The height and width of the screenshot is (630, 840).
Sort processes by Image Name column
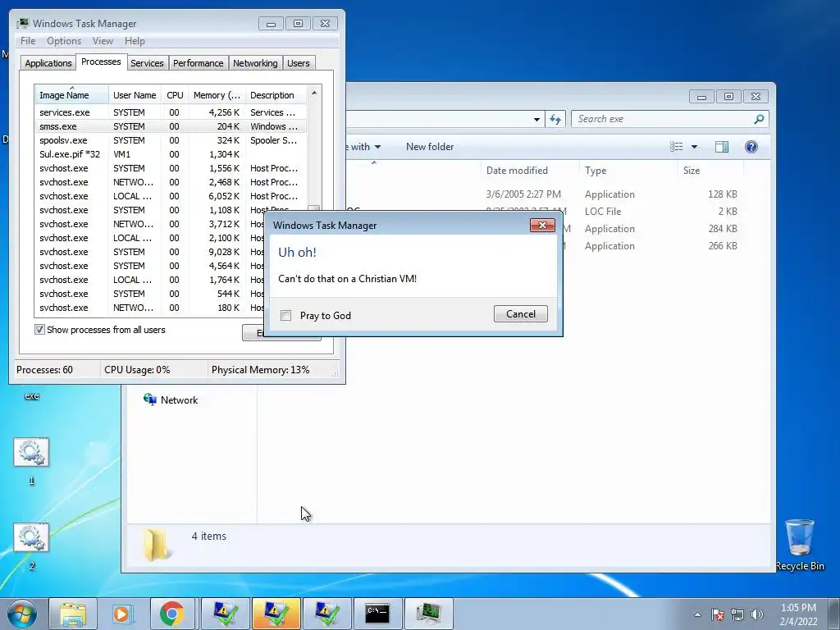click(x=72, y=95)
